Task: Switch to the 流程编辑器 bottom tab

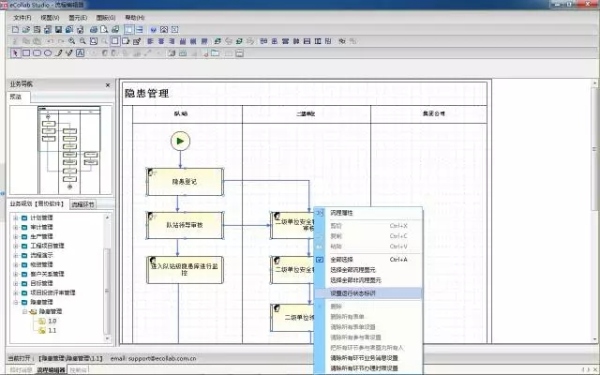Action: coord(51,370)
